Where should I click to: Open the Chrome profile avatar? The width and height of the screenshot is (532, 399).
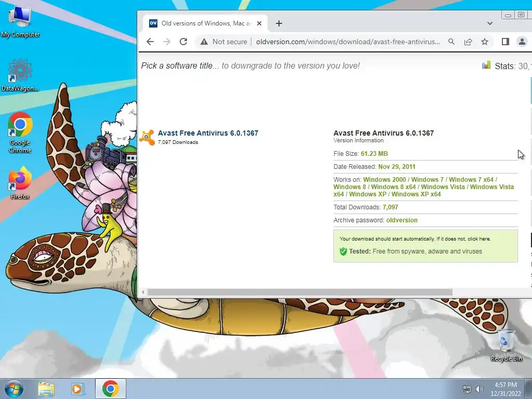522,42
